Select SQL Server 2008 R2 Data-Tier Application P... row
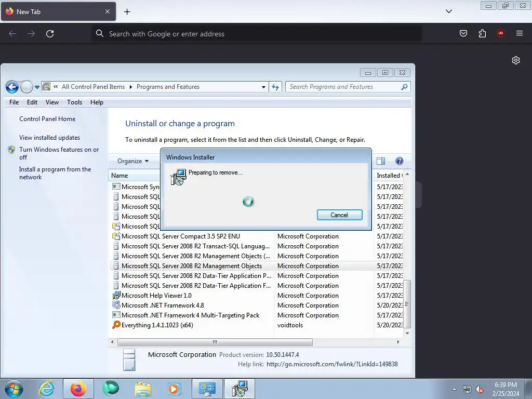 [x=196, y=275]
